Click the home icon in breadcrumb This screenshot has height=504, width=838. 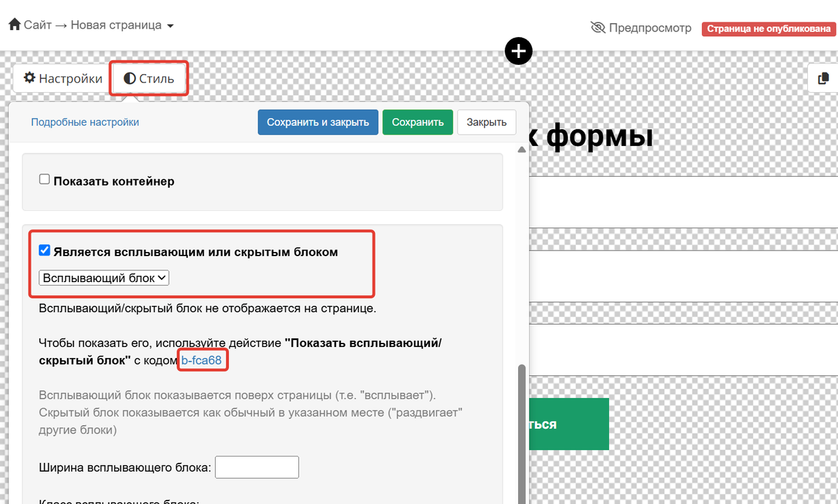pyautogui.click(x=14, y=24)
